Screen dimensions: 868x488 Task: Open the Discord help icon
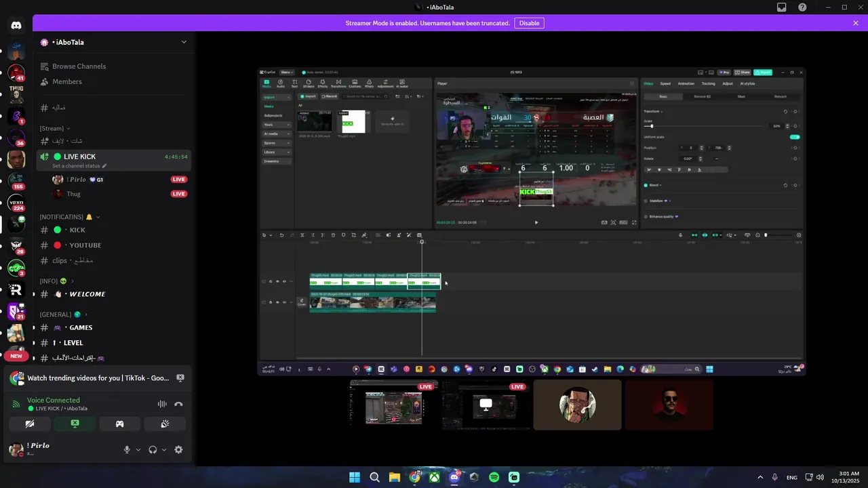pyautogui.click(x=803, y=7)
